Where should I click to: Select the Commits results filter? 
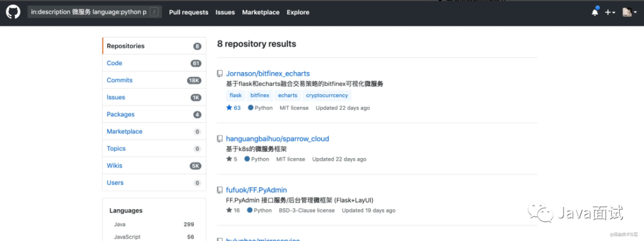[154, 80]
